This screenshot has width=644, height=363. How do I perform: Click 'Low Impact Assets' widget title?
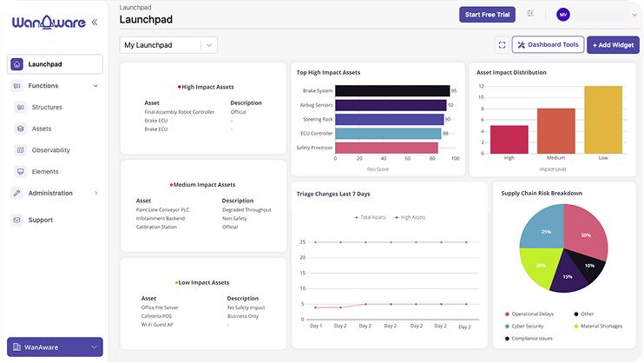(x=204, y=282)
